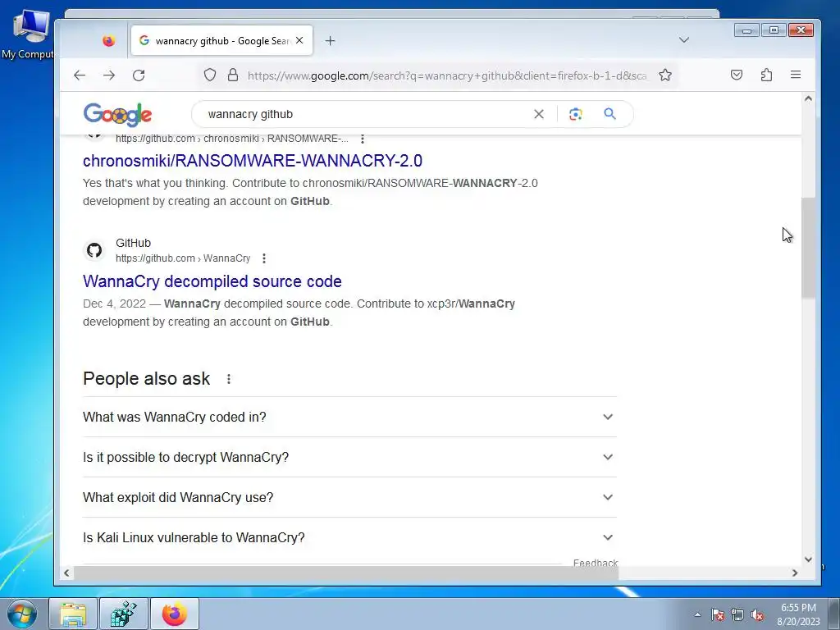
Task: Open the Extensions puzzle icon
Action: 767,75
